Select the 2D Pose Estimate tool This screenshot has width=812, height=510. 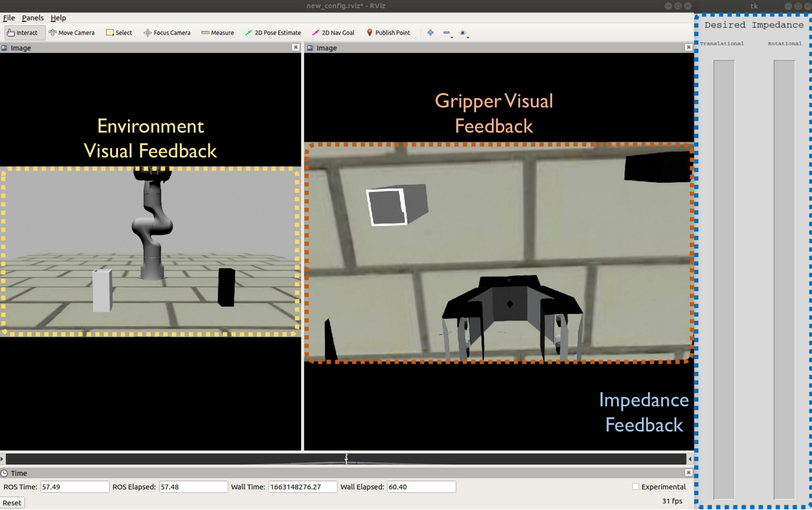tap(273, 33)
